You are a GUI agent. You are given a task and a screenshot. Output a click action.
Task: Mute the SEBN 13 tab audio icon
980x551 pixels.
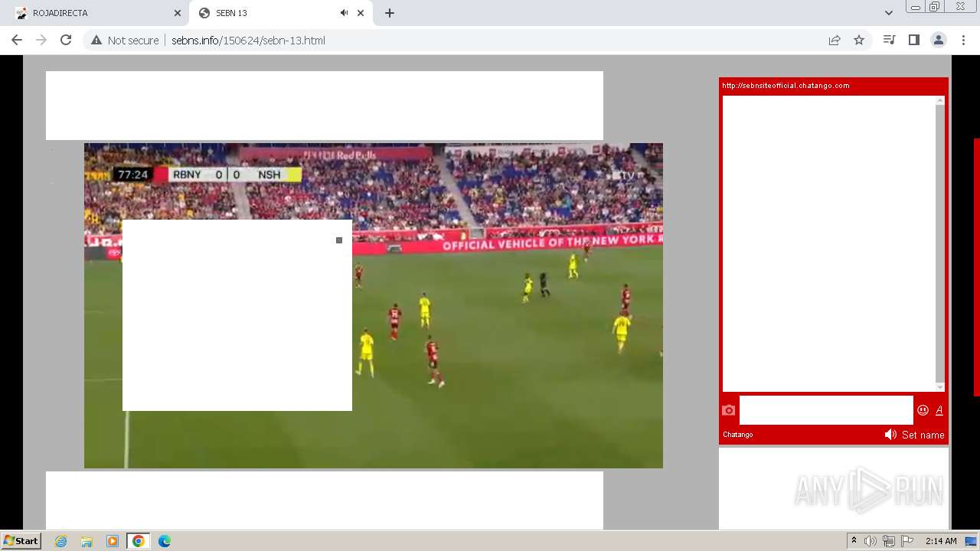(344, 13)
